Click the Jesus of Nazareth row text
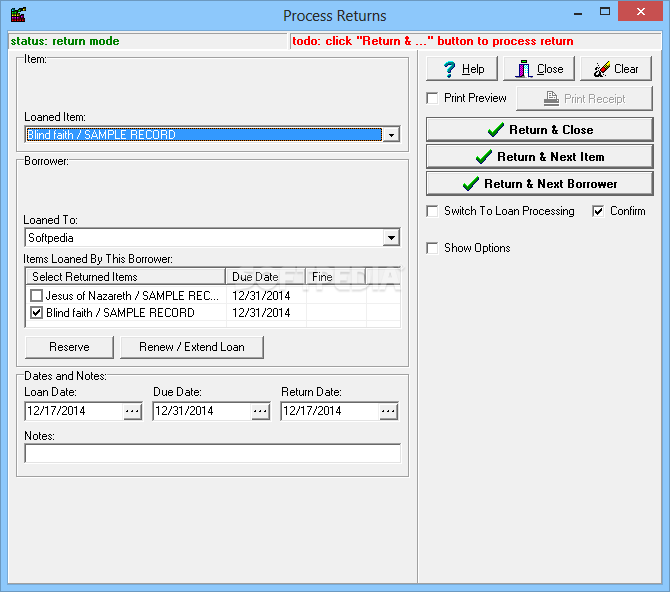 [132, 295]
